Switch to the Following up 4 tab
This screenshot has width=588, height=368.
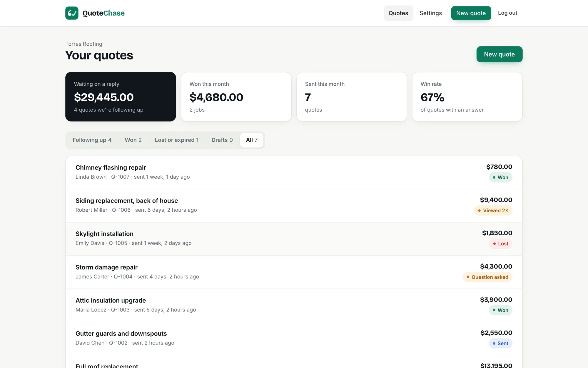[92, 140]
